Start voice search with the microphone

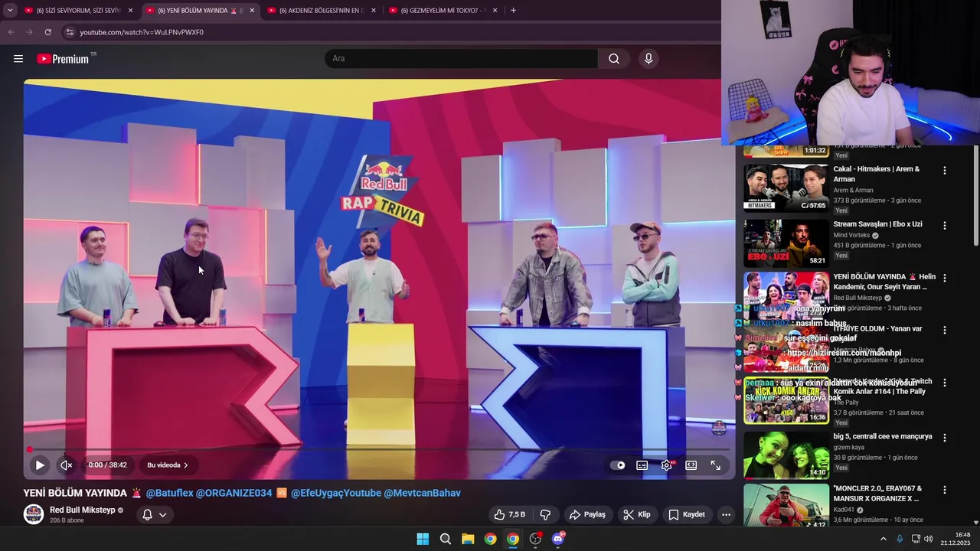click(x=648, y=59)
